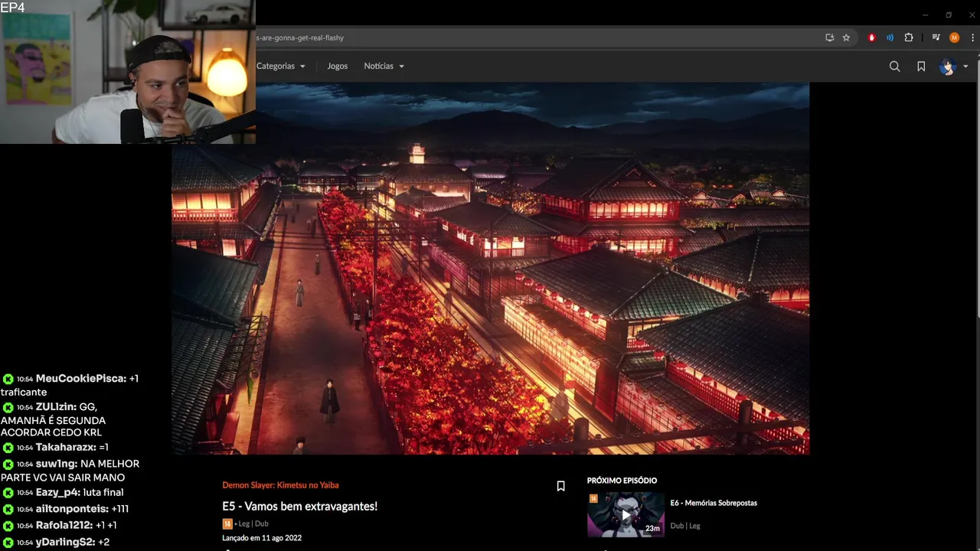This screenshot has width=980, height=551.
Task: Click chat username Rafola1212
Action: (64, 526)
